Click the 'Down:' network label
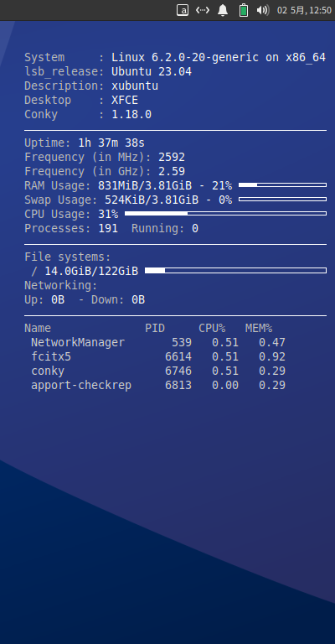 point(108,300)
